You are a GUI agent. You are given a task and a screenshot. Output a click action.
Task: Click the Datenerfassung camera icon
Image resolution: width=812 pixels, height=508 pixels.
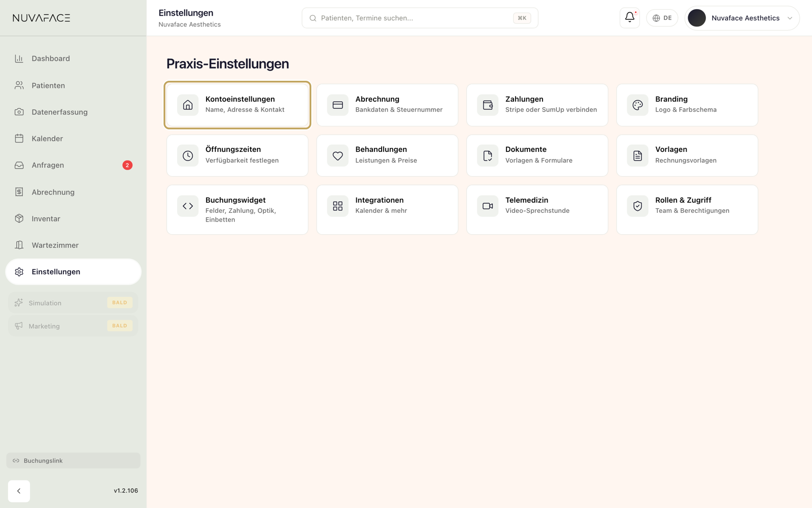[x=19, y=112]
